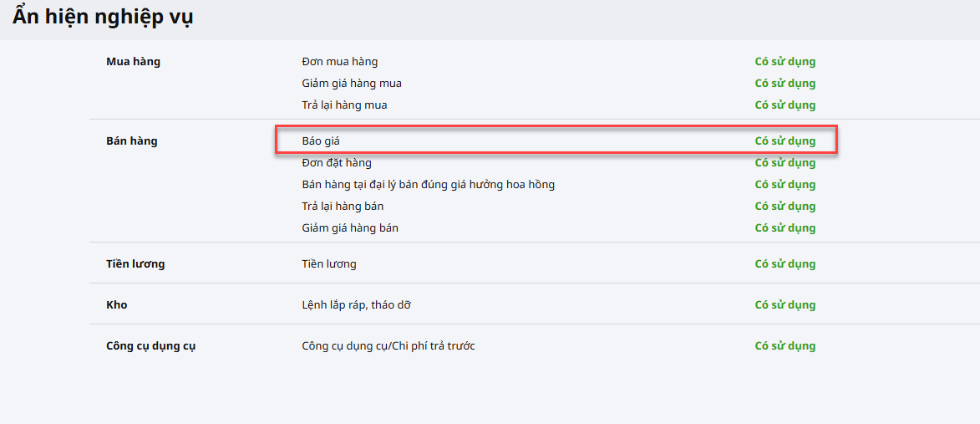Click the Kho section header
The image size is (980, 424).
pyautogui.click(x=117, y=305)
